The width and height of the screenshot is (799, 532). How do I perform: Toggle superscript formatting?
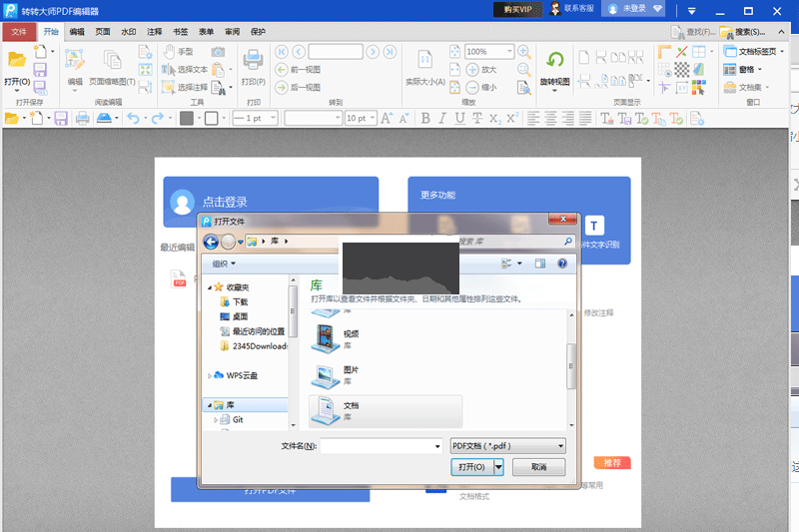pos(512,119)
